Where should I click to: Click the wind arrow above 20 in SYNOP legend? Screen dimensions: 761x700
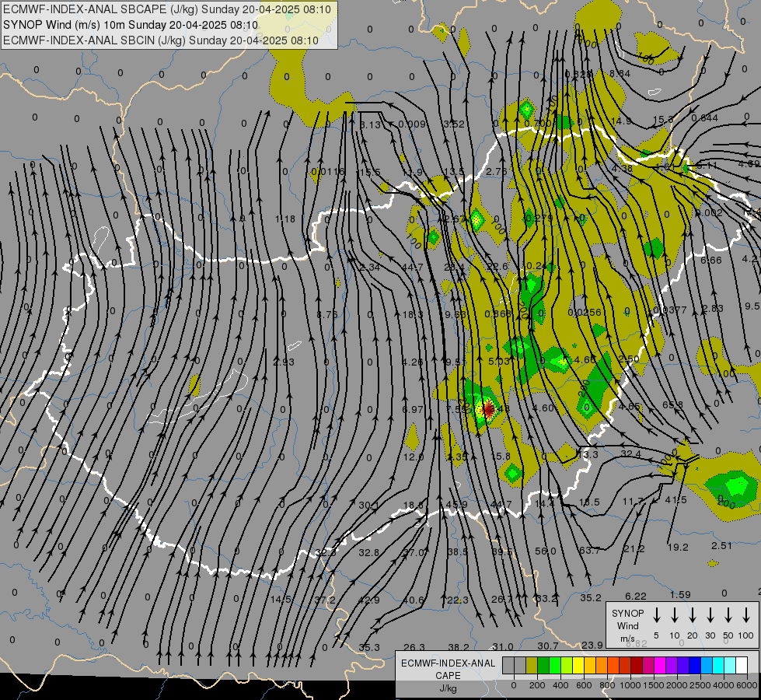tap(692, 614)
